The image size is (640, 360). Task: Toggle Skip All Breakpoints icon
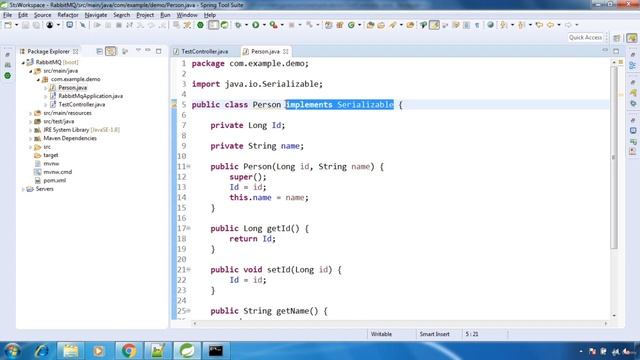83,25
